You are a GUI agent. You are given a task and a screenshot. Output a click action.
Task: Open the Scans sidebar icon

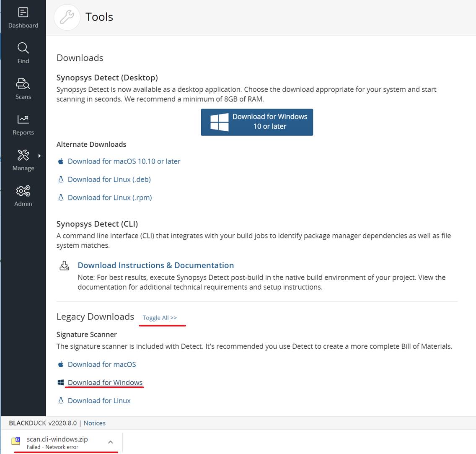(x=23, y=84)
